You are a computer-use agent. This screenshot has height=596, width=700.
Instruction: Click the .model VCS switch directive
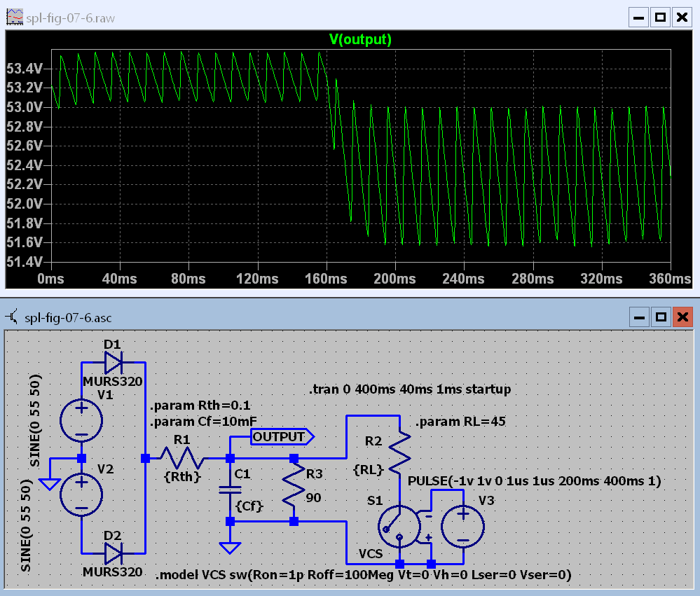point(363,575)
